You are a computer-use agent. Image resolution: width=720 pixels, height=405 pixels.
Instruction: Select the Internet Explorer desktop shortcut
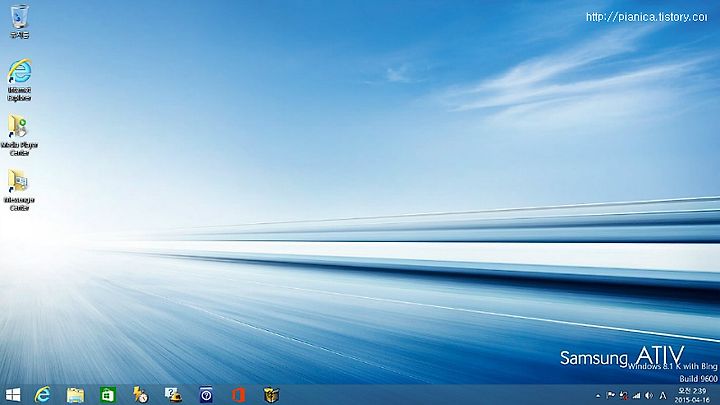coord(19,80)
